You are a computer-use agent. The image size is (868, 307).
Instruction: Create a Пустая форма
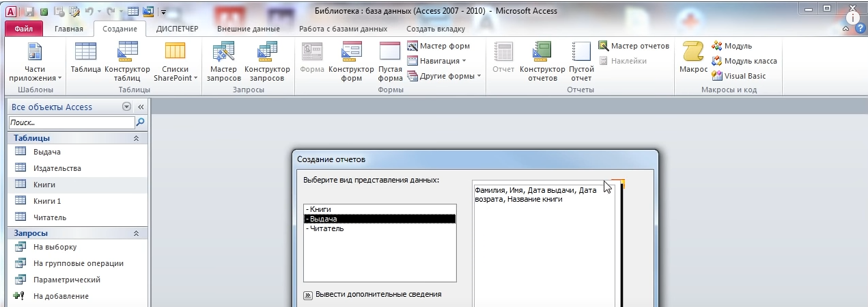click(390, 62)
